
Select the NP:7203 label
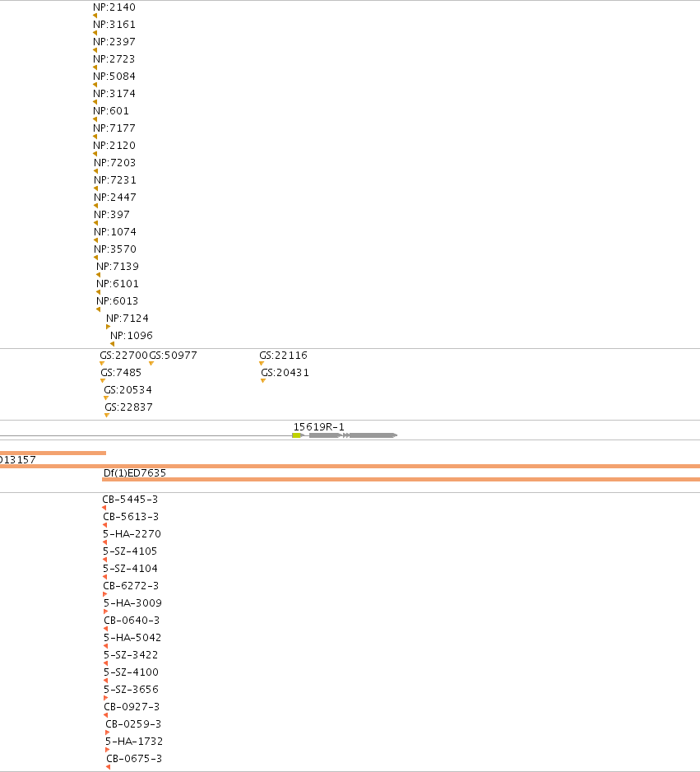click(115, 162)
